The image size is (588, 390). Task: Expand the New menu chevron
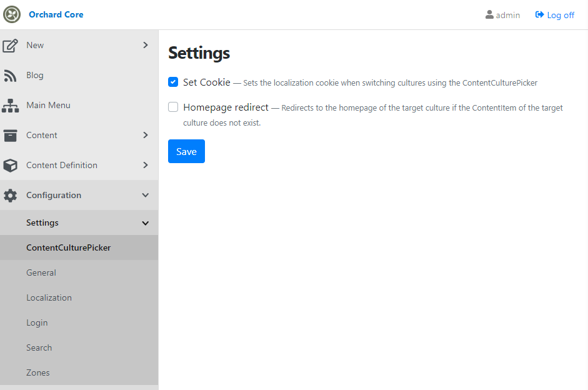tap(146, 45)
